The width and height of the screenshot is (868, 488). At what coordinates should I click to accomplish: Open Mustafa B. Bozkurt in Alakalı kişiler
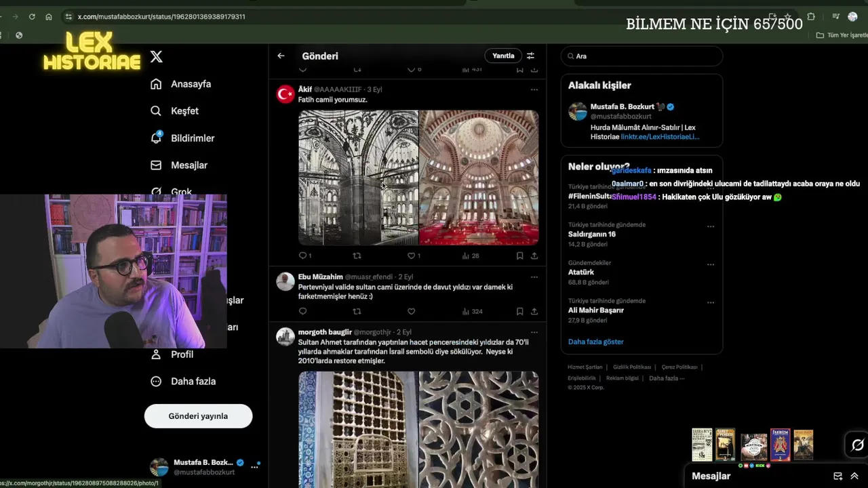pyautogui.click(x=623, y=106)
